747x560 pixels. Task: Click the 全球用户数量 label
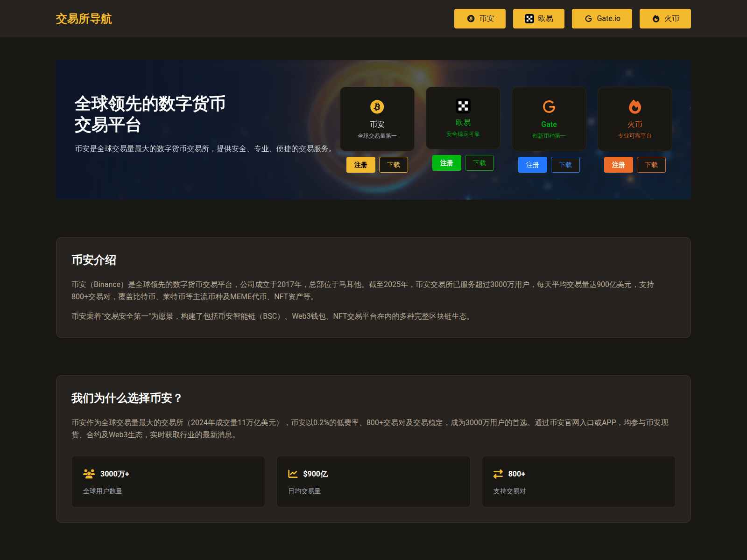tap(103, 491)
